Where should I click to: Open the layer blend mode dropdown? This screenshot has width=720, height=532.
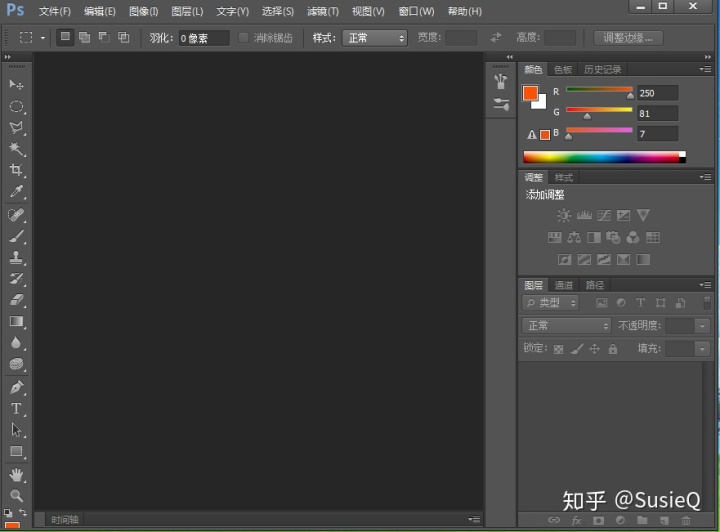point(567,326)
